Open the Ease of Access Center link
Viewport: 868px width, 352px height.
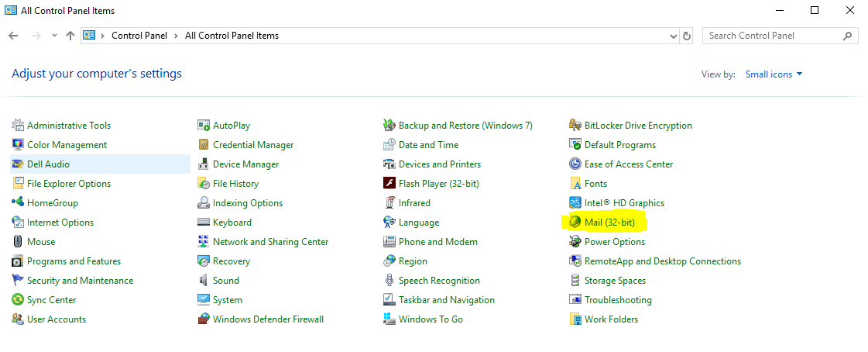click(x=629, y=164)
